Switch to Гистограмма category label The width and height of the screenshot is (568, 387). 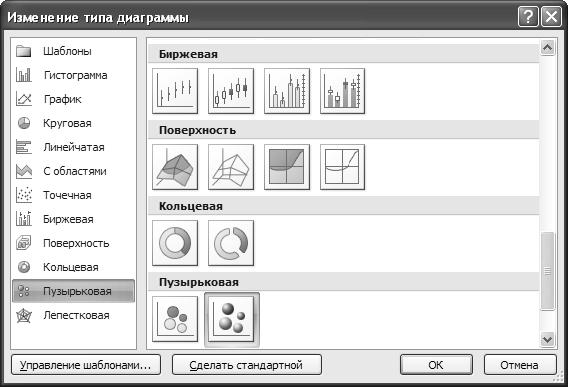[x=76, y=75]
